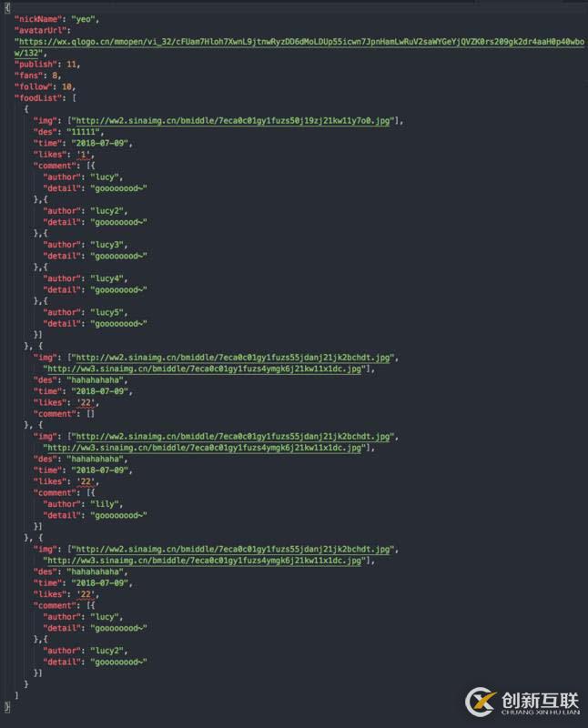Click author value "lucy3"
Image resolution: width=588 pixels, height=728 pixels.
coord(106,245)
